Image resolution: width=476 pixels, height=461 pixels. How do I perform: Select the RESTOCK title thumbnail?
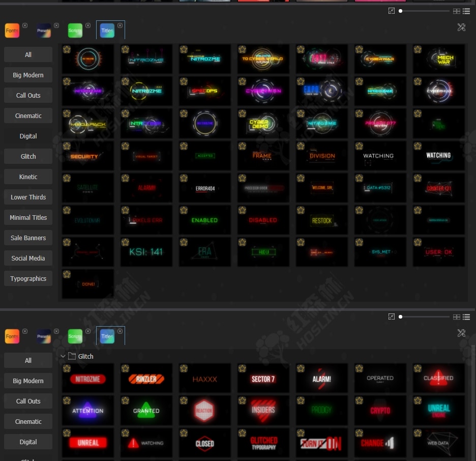click(x=322, y=220)
